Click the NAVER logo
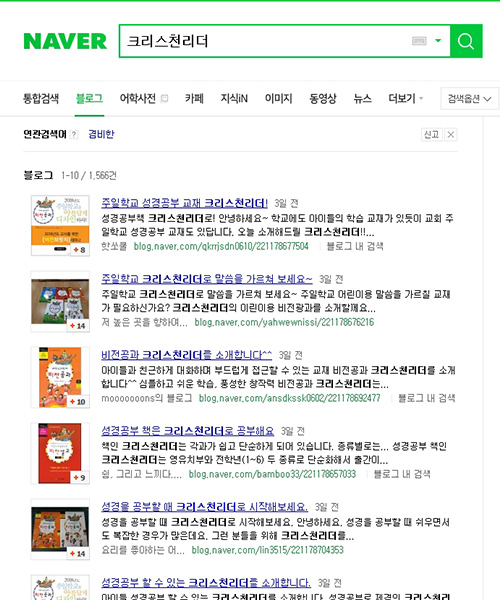The image size is (500, 600). tap(65, 41)
